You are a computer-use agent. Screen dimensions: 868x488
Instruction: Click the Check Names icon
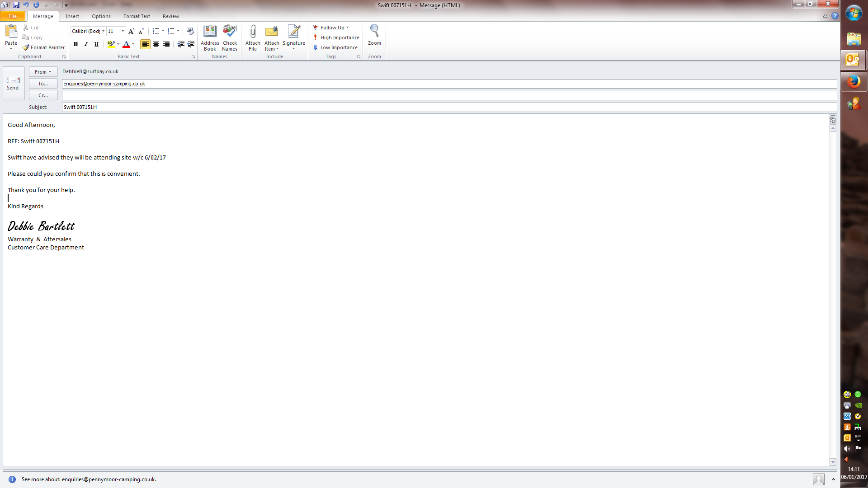coord(230,38)
